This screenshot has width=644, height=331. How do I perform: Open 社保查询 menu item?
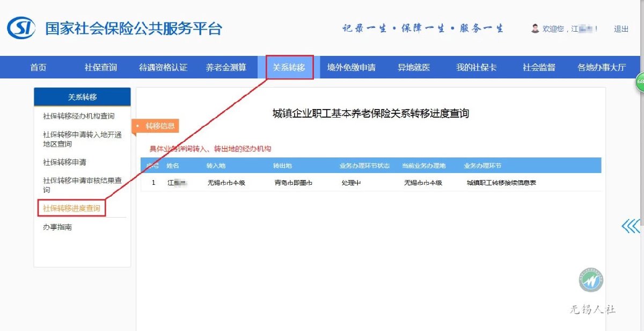click(101, 68)
